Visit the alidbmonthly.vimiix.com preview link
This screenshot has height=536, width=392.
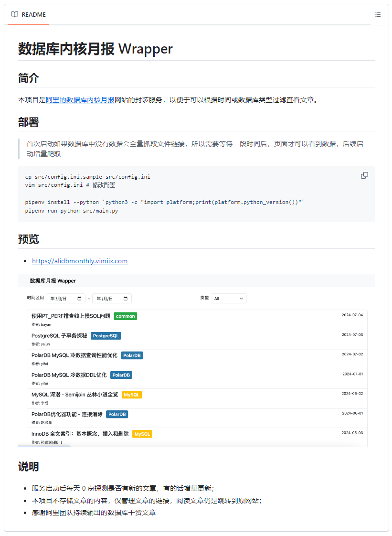point(80,261)
